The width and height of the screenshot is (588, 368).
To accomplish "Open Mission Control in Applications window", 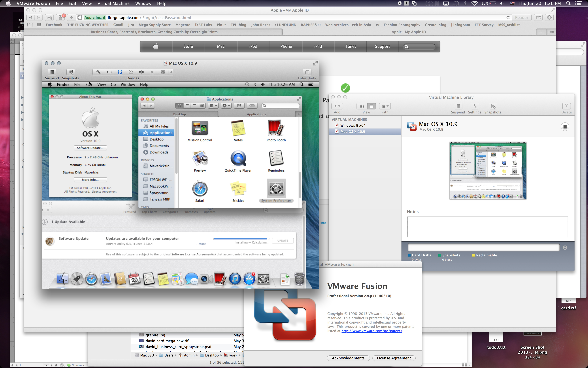I will click(x=200, y=128).
